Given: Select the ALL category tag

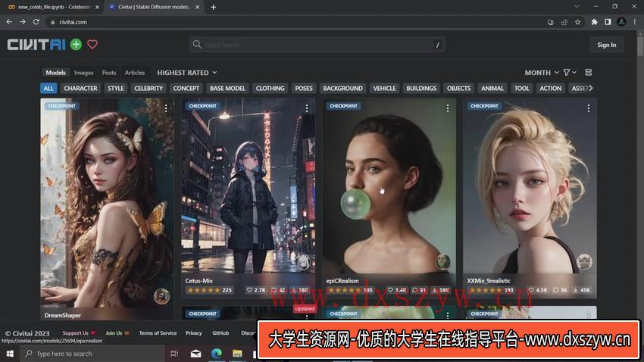Looking at the screenshot, I should click(x=48, y=89).
